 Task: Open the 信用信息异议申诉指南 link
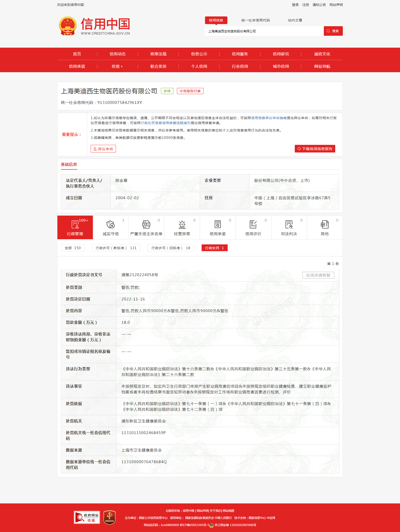point(269,118)
